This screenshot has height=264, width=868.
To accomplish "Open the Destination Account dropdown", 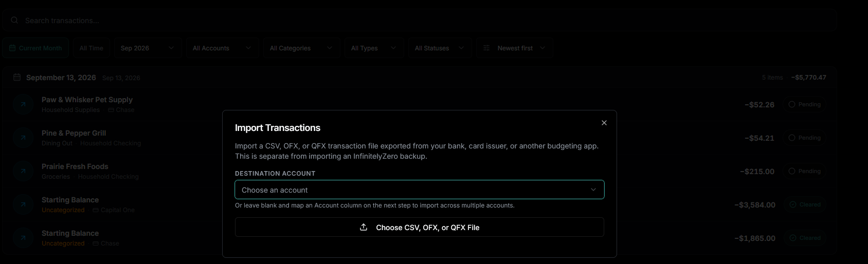I will coord(420,190).
